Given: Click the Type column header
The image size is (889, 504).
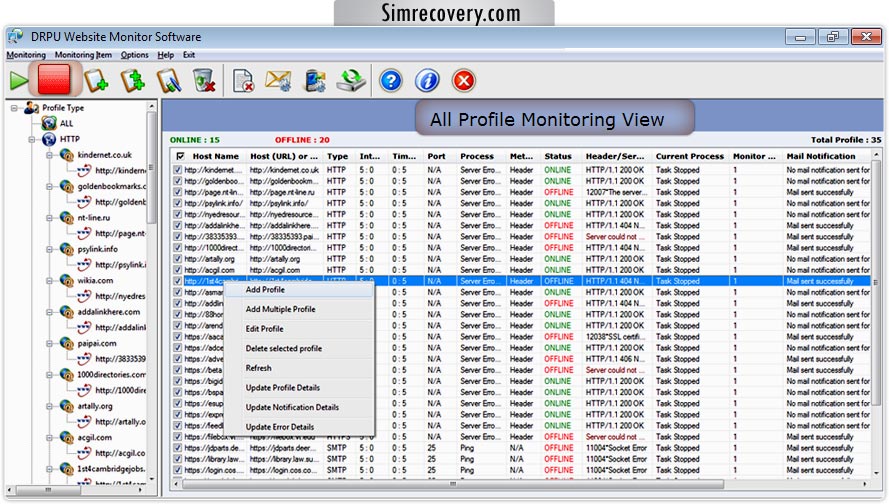Looking at the screenshot, I should click(x=338, y=156).
